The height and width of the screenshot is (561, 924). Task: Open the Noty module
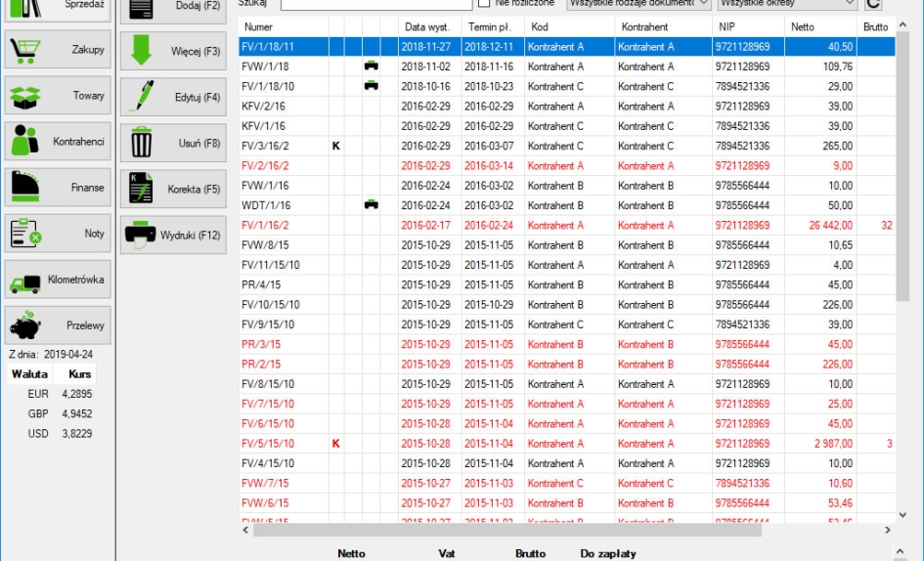click(x=58, y=234)
